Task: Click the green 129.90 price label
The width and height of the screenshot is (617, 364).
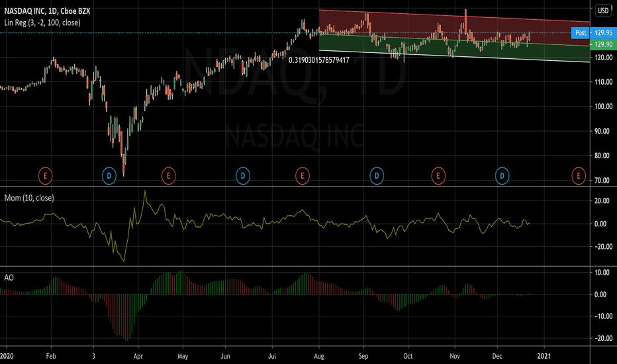Action: (603, 44)
